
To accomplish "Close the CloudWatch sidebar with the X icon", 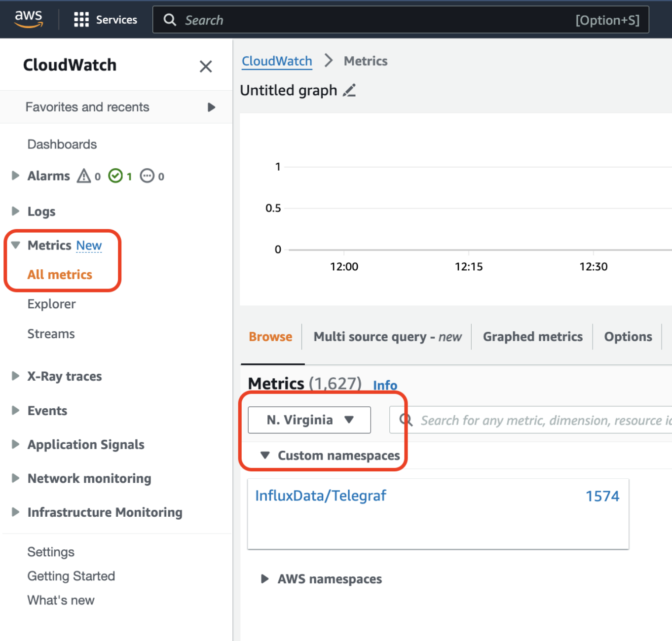I will point(206,67).
